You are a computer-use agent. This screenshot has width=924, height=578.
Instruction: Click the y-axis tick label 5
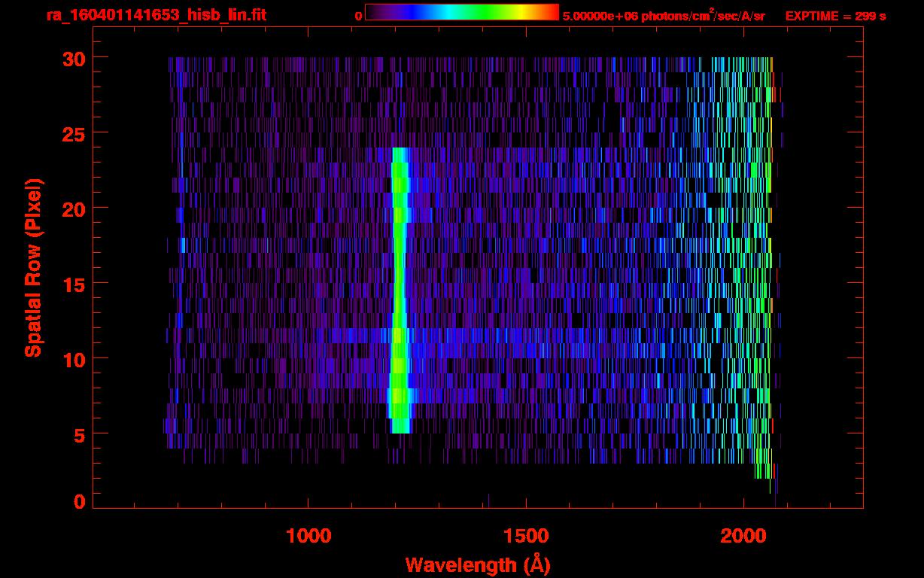pyautogui.click(x=78, y=434)
